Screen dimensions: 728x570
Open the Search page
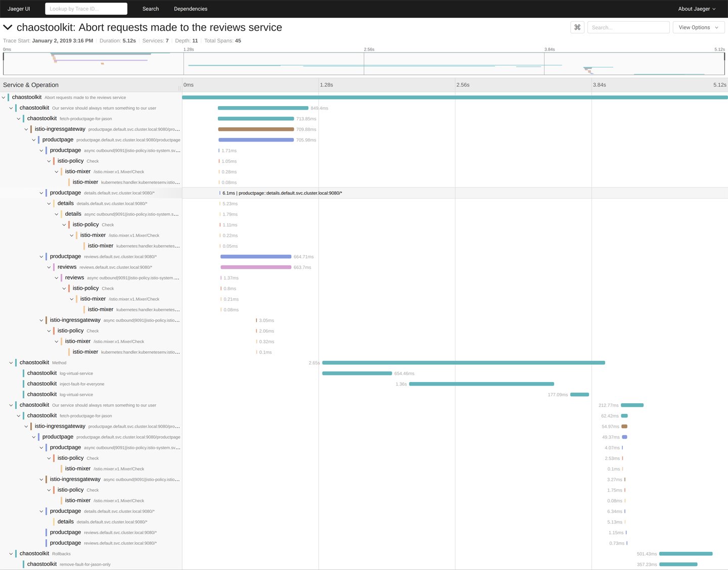[x=151, y=9]
